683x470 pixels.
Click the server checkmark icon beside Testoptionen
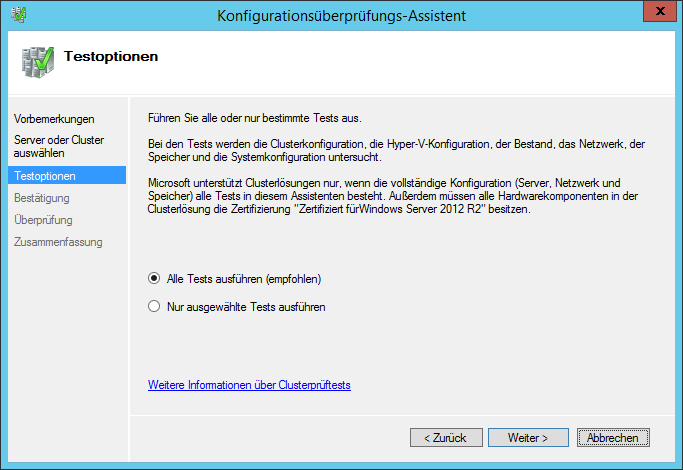pyautogui.click(x=38, y=62)
